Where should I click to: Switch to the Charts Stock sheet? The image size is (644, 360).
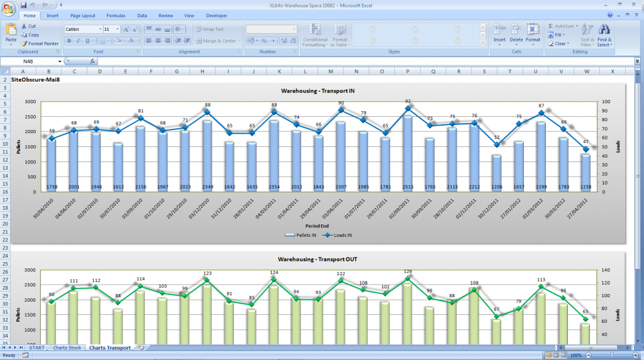coord(67,347)
